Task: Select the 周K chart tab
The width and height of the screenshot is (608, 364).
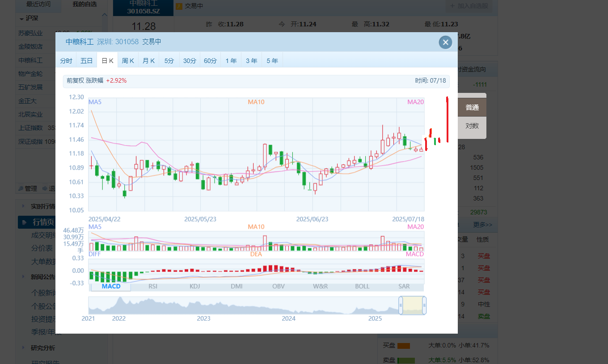Action: point(128,60)
